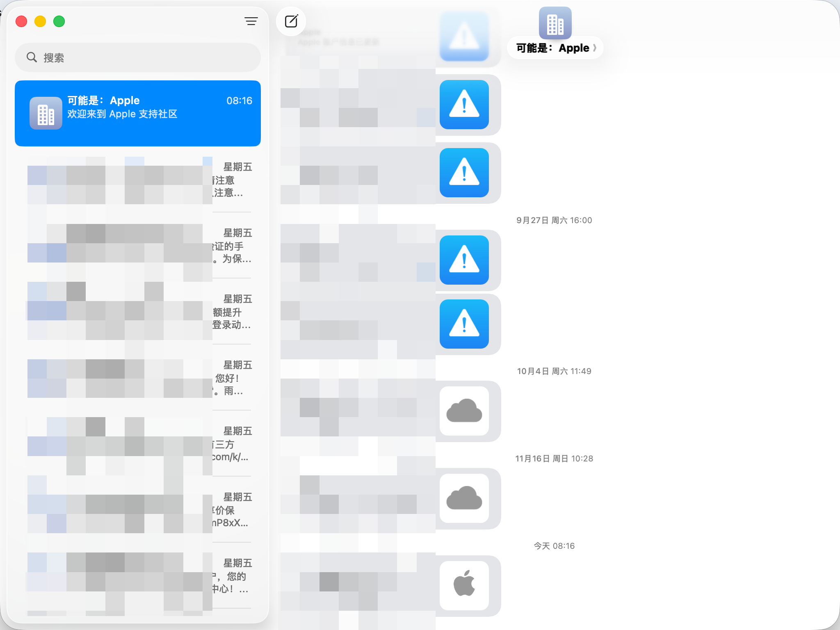Click warning icon preview just below 9月27日
Image resolution: width=840 pixels, height=630 pixels.
pos(464,260)
